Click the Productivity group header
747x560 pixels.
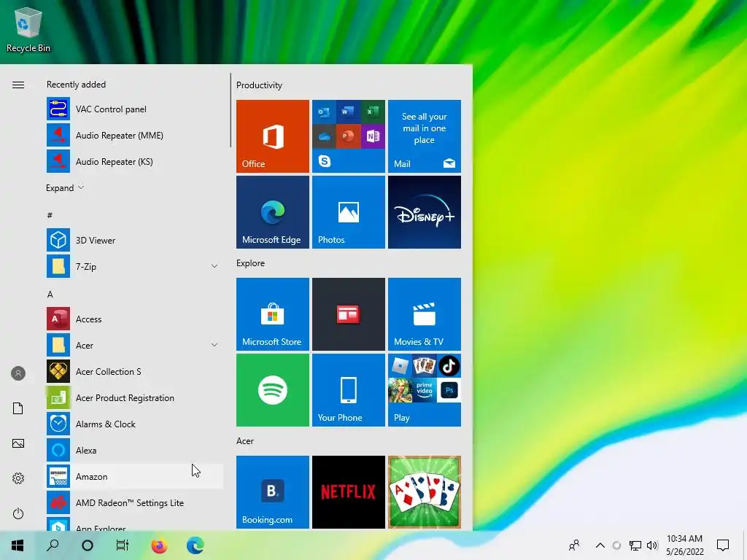pyautogui.click(x=259, y=85)
